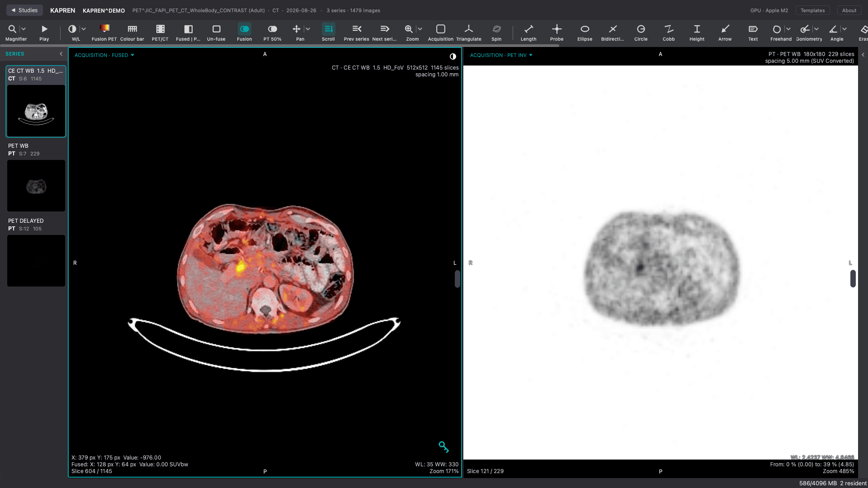Activate the Triangulate tool
The height and width of the screenshot is (488, 868).
click(x=468, y=33)
